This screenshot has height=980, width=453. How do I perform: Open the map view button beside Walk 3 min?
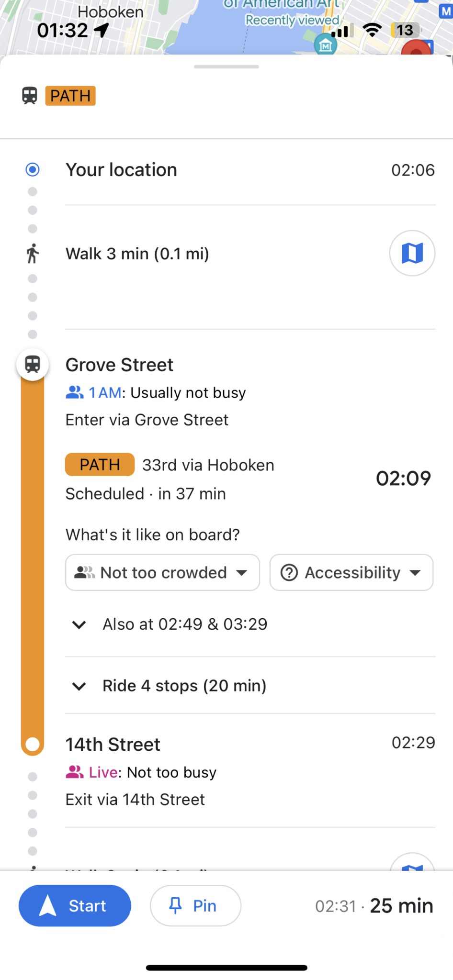click(x=412, y=253)
